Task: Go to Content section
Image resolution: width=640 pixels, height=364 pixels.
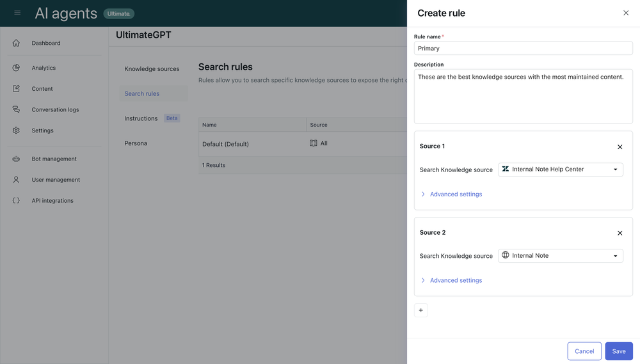Action: point(42,89)
